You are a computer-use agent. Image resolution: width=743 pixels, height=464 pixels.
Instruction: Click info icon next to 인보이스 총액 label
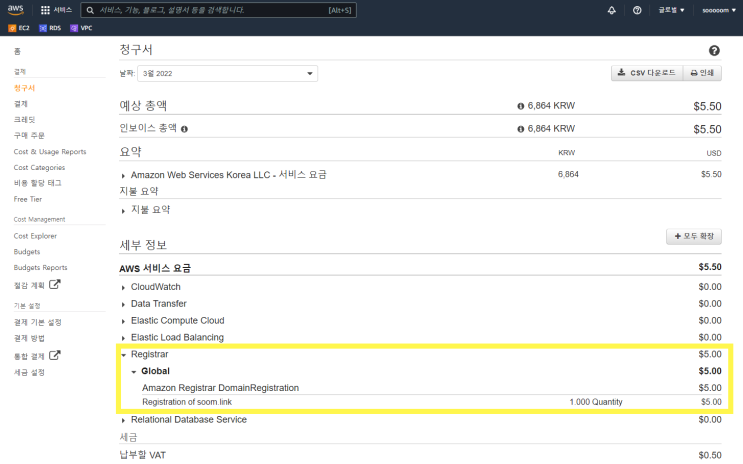pyautogui.click(x=184, y=129)
